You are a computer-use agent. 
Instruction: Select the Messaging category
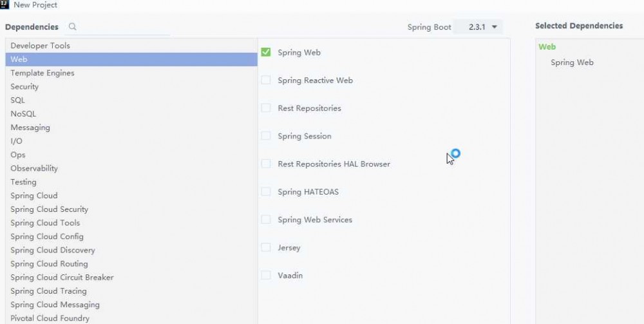click(131, 128)
